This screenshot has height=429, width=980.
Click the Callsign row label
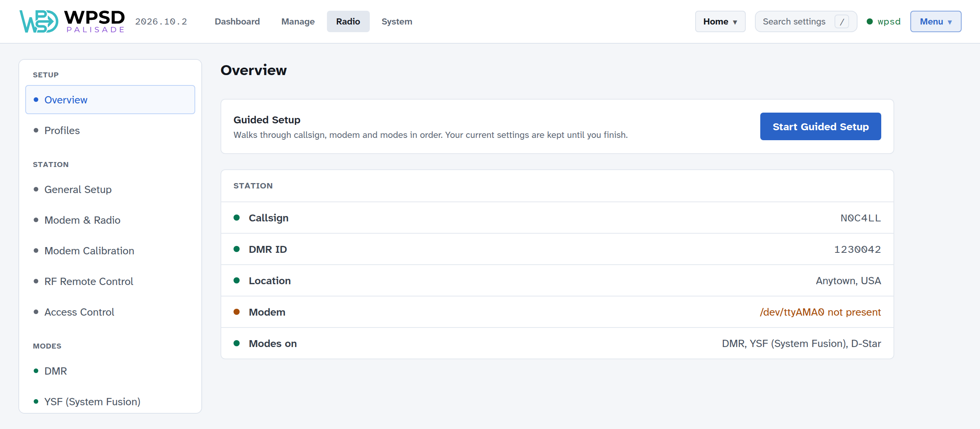[268, 218]
